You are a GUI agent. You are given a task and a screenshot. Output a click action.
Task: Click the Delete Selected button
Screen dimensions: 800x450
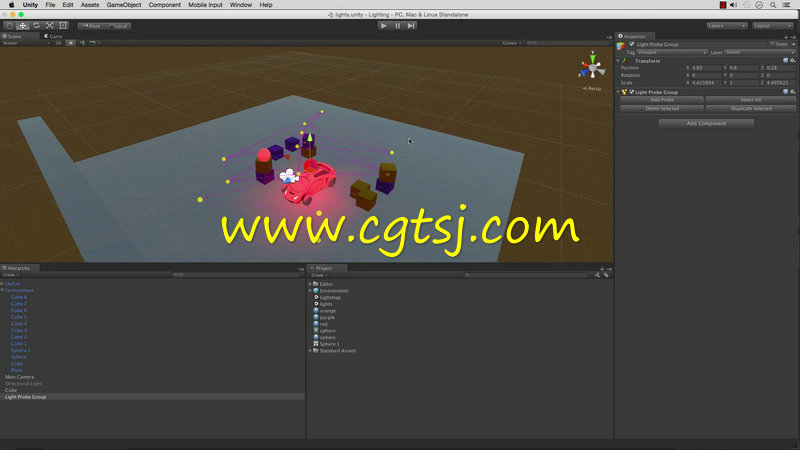click(x=662, y=108)
